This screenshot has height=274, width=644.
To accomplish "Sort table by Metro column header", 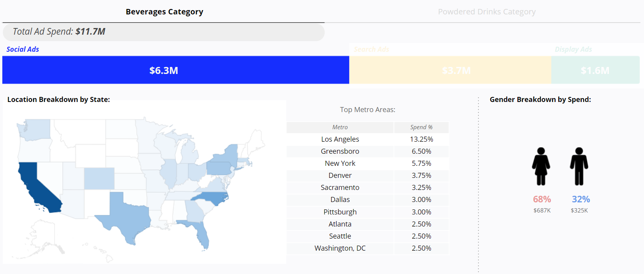I will [340, 127].
